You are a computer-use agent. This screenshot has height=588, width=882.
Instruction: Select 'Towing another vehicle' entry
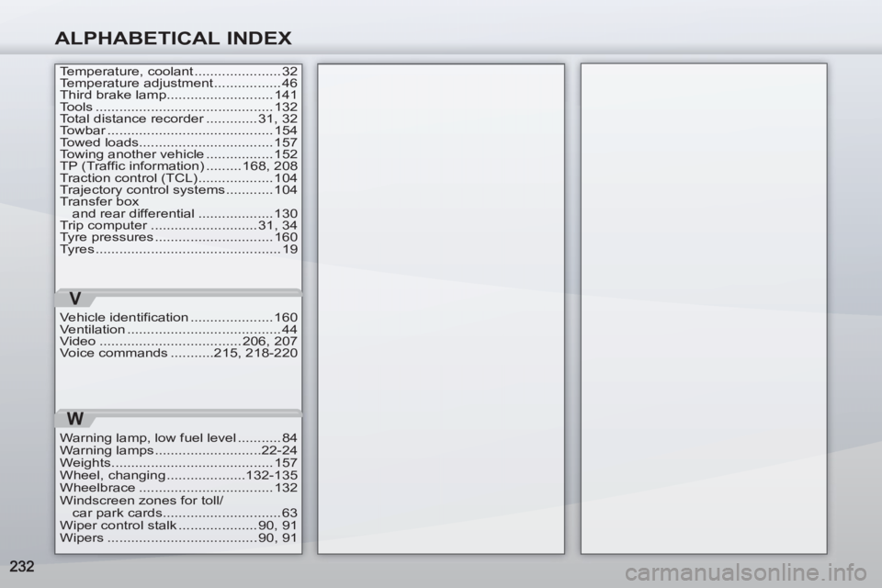point(178,154)
